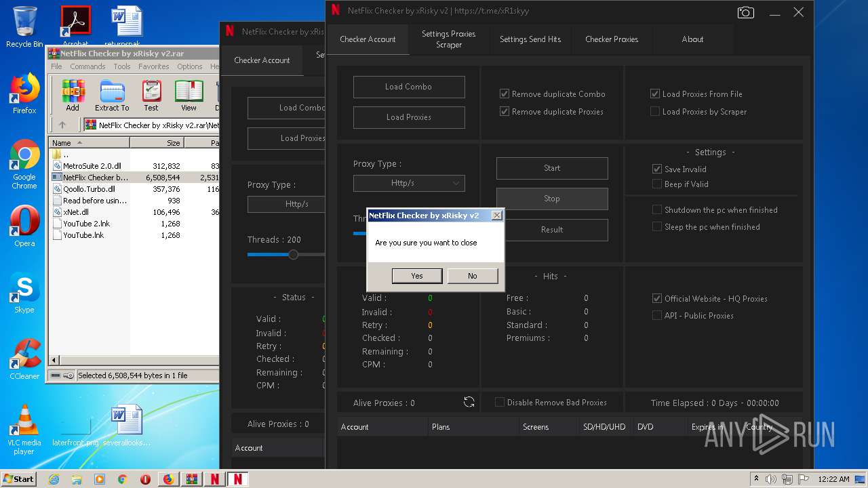Click the refresh icon beside Alive Proxies
The height and width of the screenshot is (488, 868).
pos(469,402)
